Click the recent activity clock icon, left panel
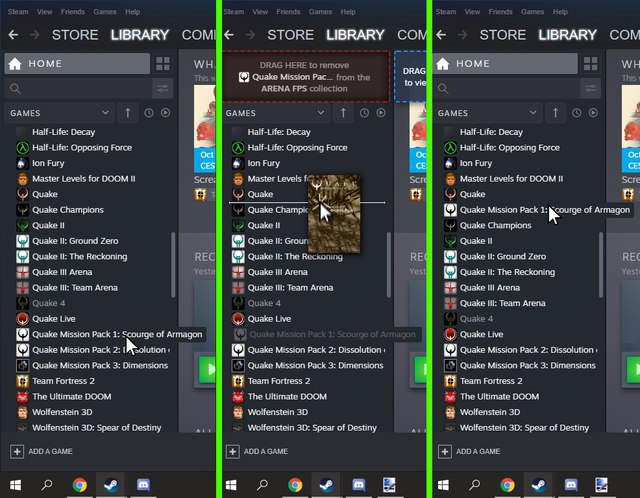This screenshot has height=498, width=640. click(149, 113)
